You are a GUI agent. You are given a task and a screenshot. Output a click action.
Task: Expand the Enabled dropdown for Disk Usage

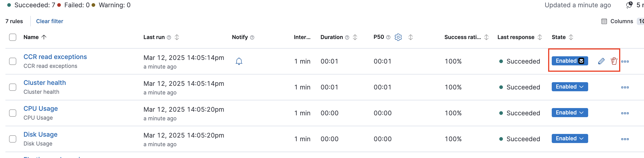pos(570,138)
